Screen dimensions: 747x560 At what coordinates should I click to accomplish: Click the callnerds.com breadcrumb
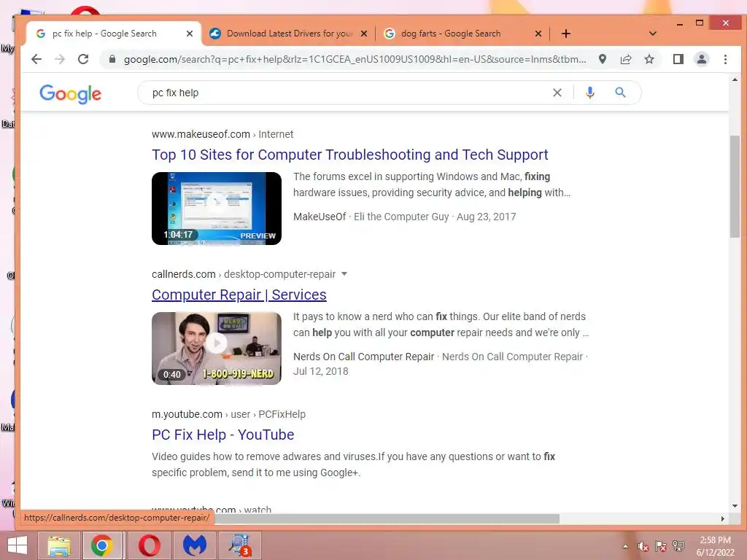point(244,274)
